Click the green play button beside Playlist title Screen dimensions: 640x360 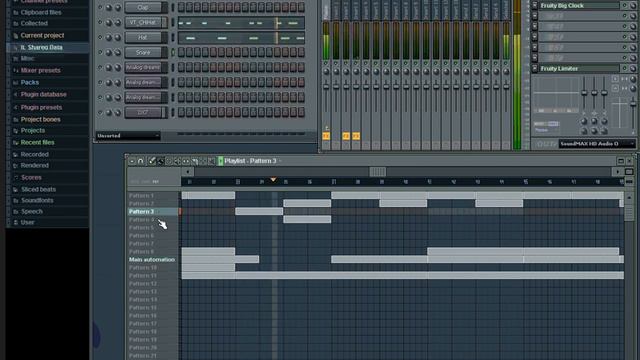point(220,161)
